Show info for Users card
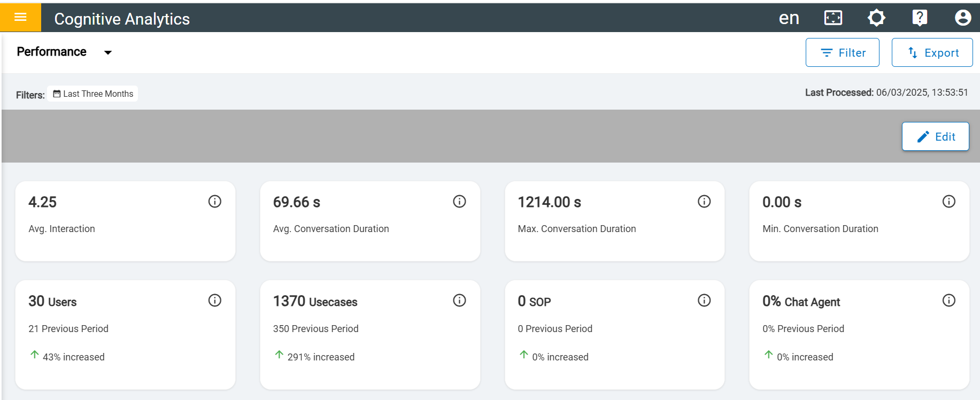This screenshot has height=400, width=980. [214, 301]
